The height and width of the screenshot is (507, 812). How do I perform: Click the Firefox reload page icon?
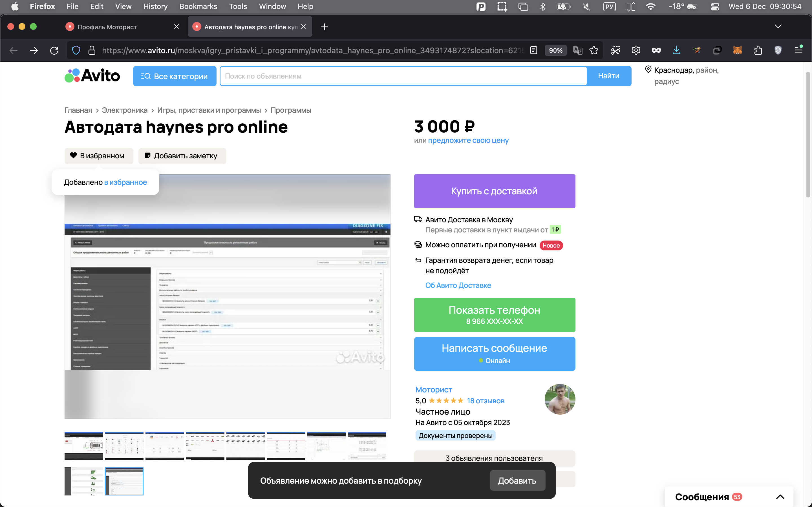coord(54,50)
